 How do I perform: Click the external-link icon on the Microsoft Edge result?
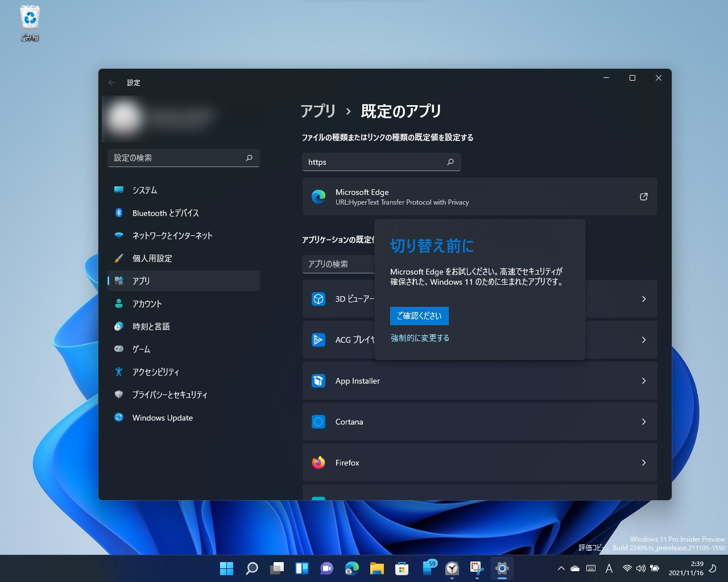point(643,196)
